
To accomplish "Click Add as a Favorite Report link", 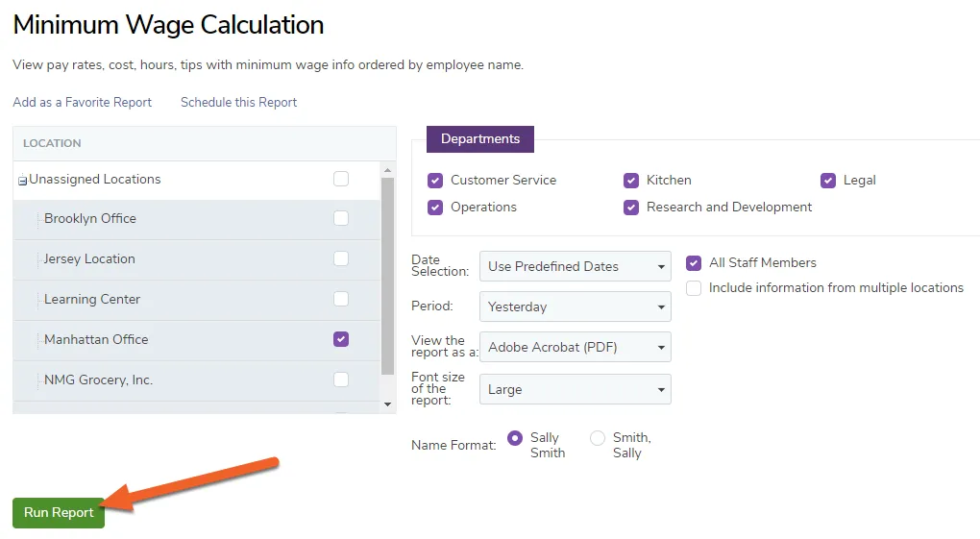I will (x=82, y=102).
